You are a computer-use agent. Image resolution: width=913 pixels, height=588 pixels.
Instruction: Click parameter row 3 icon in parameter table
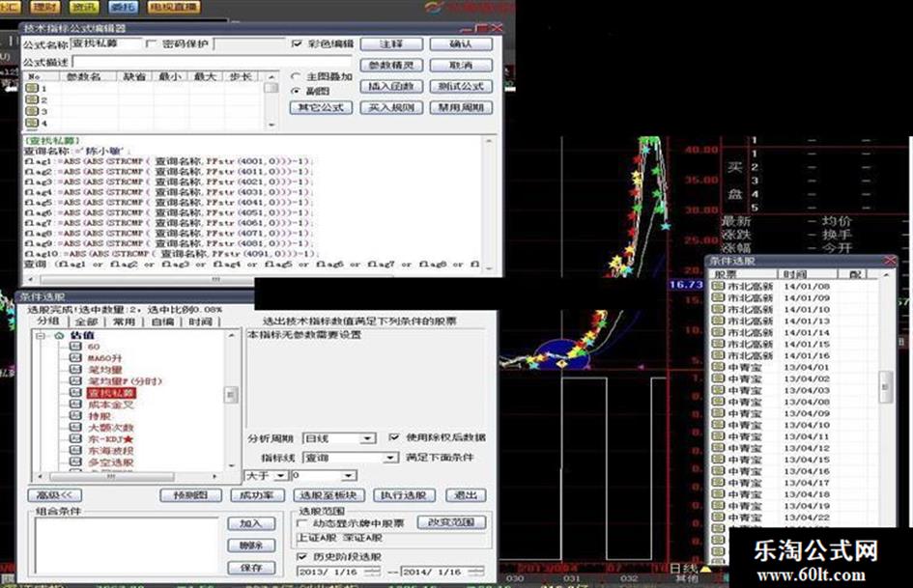click(32, 111)
